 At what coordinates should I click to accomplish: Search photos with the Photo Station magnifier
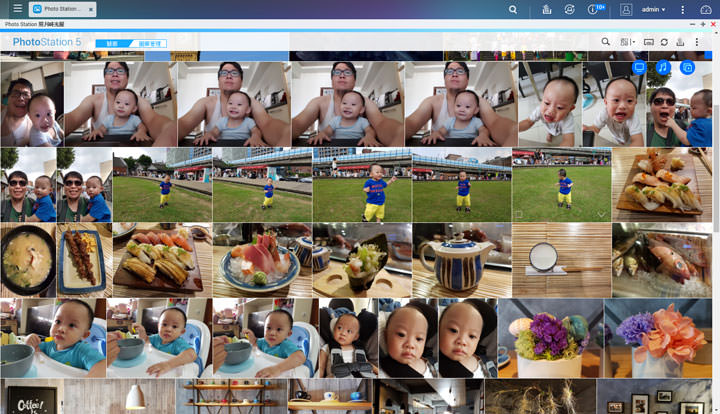point(605,42)
